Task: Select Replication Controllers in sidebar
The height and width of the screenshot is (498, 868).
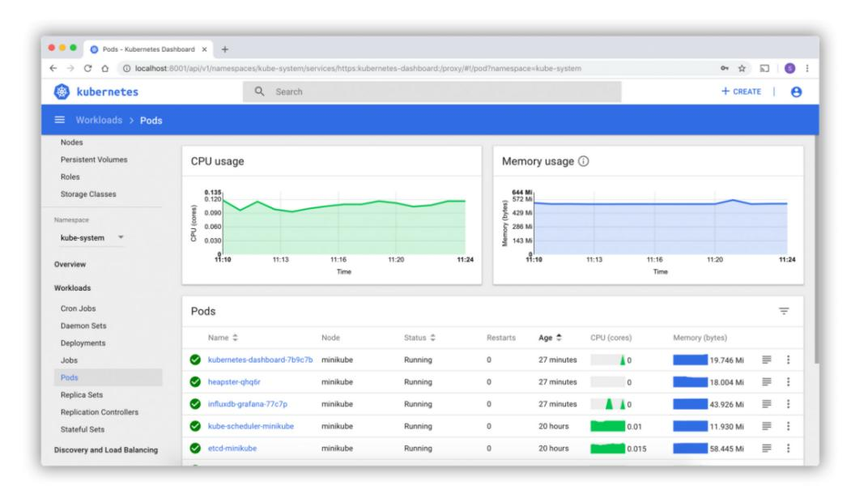Action: point(100,411)
